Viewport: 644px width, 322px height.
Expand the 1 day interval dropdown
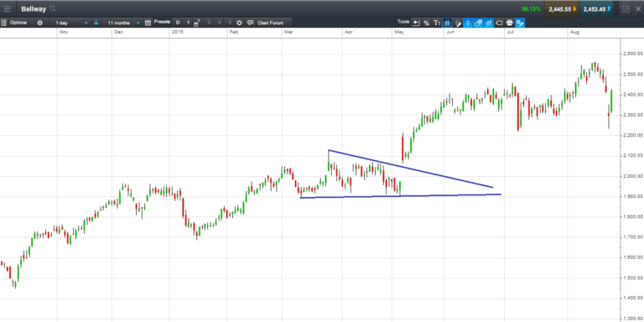pos(70,23)
